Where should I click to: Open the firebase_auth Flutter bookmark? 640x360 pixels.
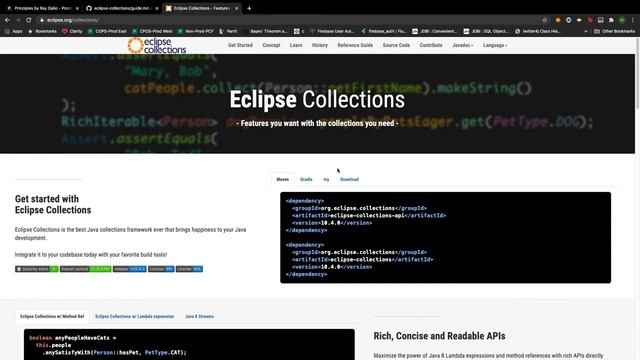[384, 31]
